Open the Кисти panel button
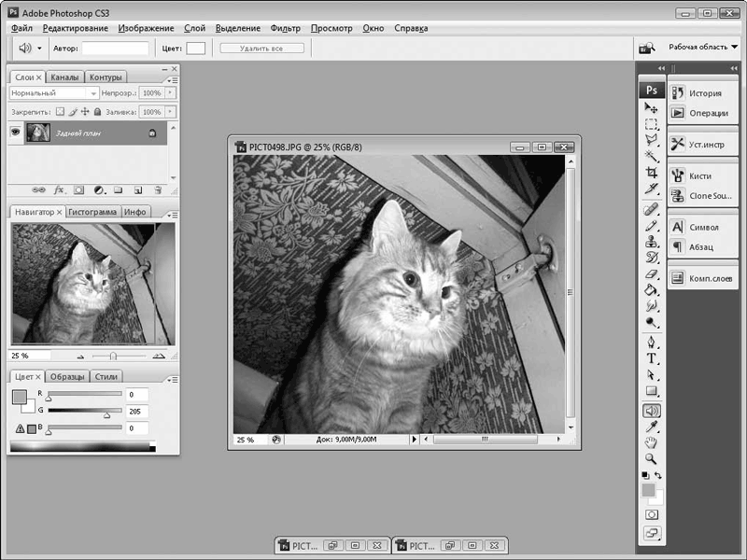Screen dimensions: 747x560 700,175
